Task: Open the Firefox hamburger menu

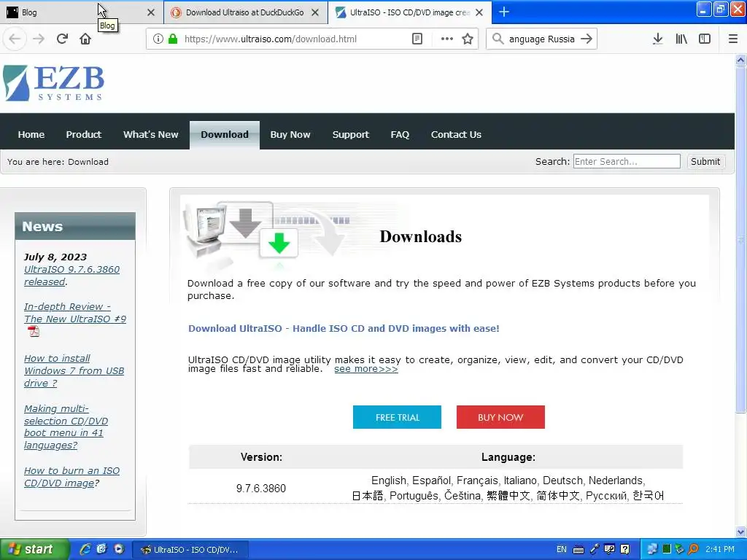Action: click(733, 39)
